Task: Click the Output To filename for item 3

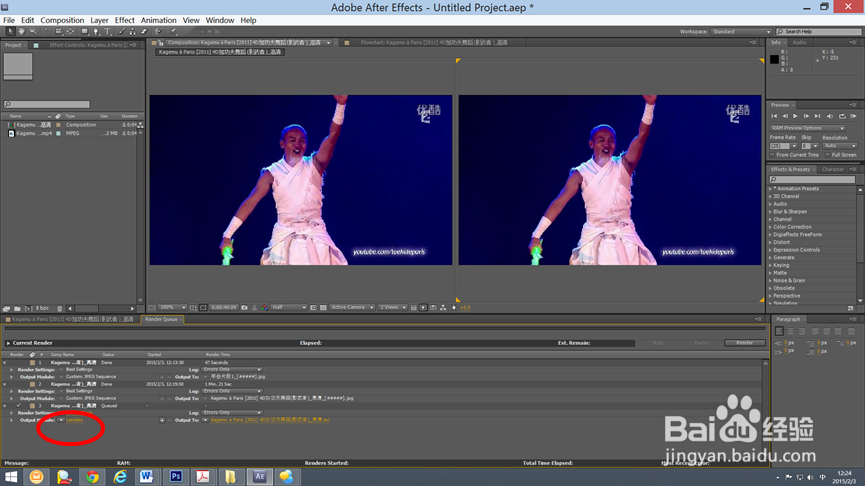Action: pyautogui.click(x=270, y=420)
